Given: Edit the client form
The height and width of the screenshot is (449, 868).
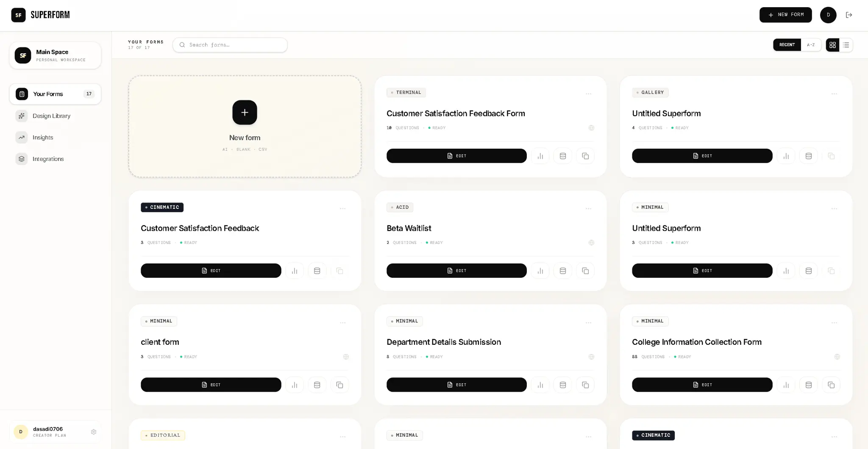Looking at the screenshot, I should click(x=211, y=385).
